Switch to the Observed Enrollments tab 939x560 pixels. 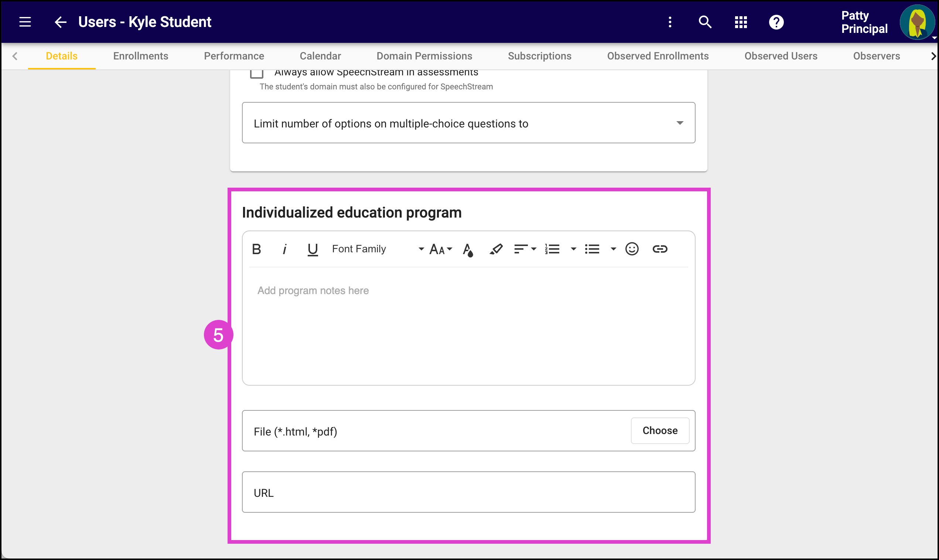pos(658,56)
